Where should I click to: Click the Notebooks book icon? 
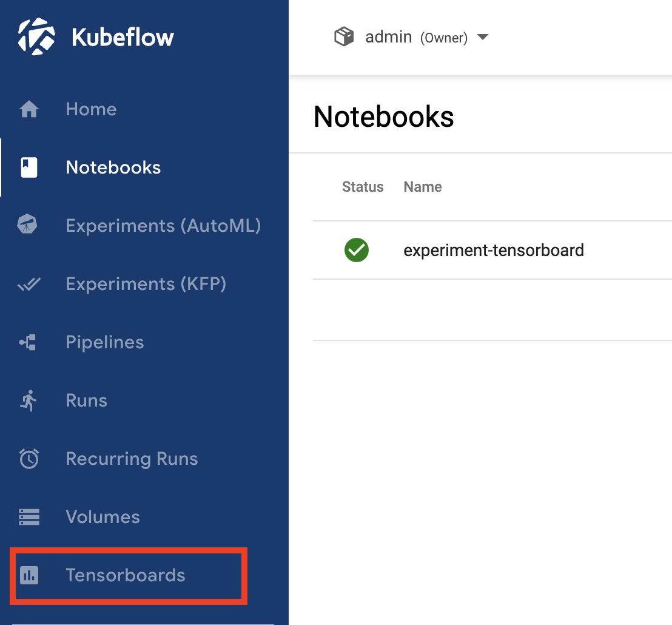[x=29, y=167]
